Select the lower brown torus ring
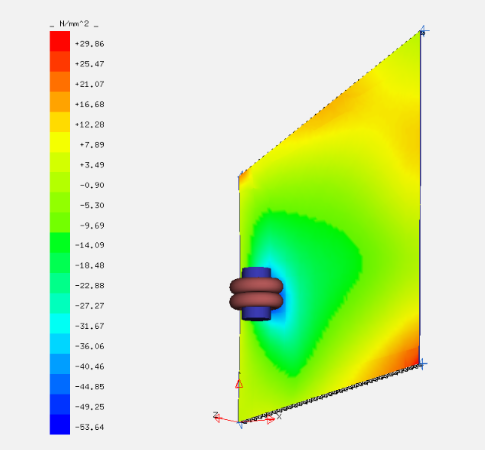This screenshot has height=450, width=485. pos(256,301)
